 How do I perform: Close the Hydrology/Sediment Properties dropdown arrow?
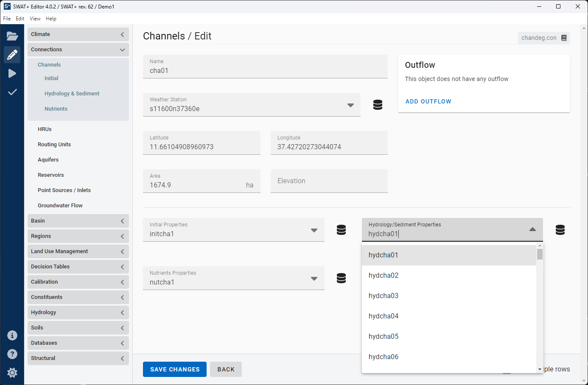[x=532, y=229]
